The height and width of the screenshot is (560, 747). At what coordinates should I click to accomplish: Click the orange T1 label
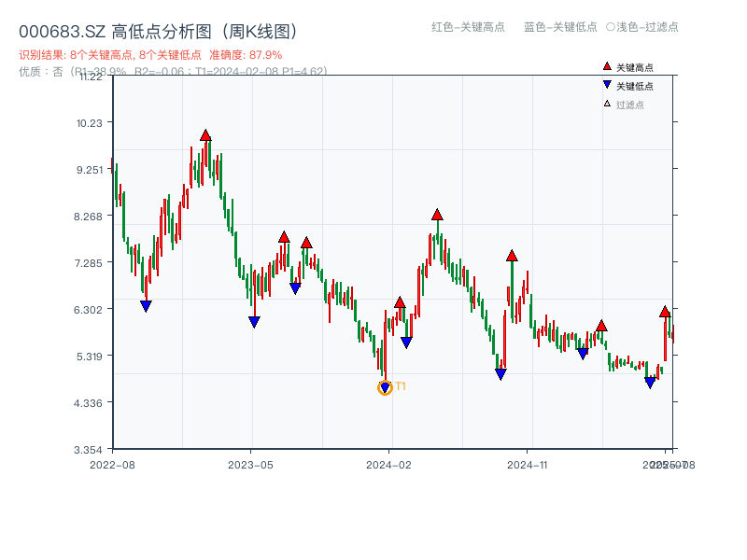pyautogui.click(x=401, y=386)
